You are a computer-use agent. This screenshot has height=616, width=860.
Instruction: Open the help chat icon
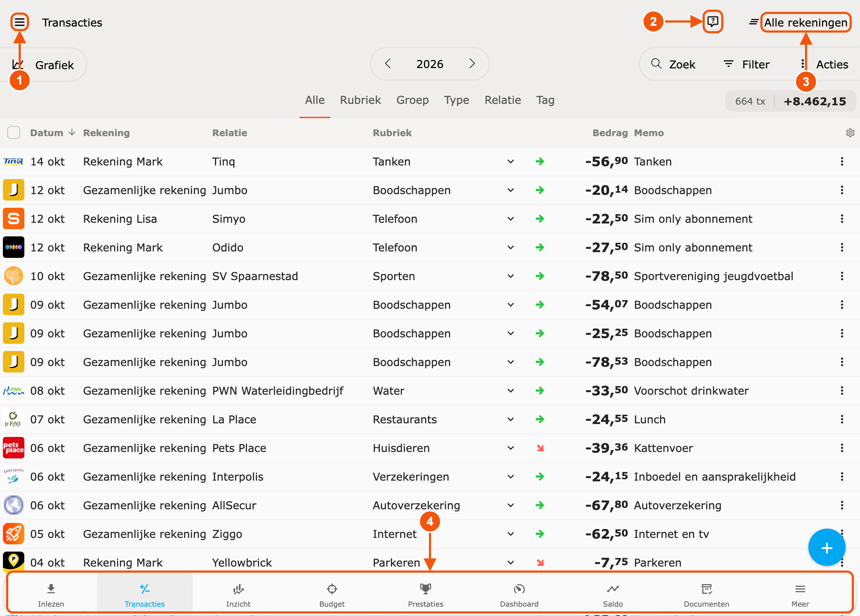(x=712, y=21)
